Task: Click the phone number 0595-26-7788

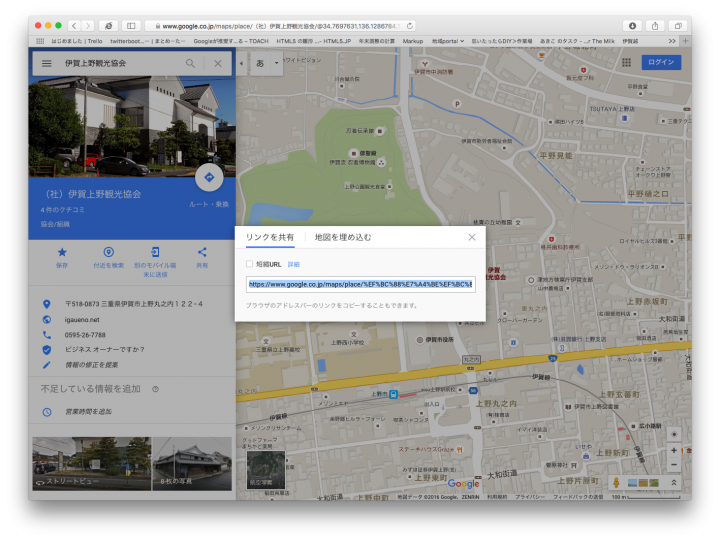Action: [85, 335]
